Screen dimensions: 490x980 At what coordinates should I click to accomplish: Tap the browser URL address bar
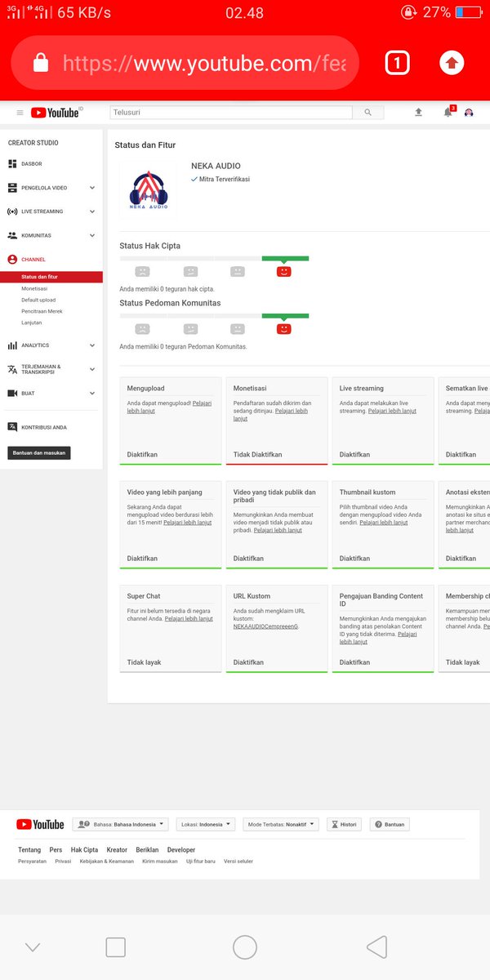pos(185,63)
